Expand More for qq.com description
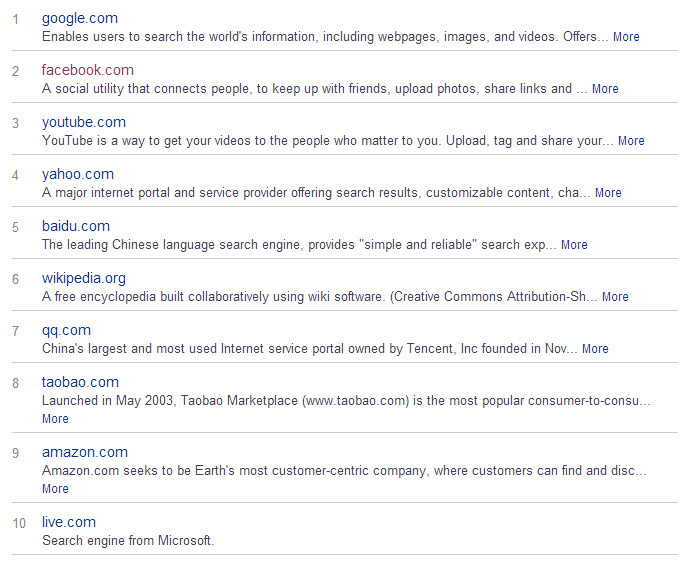 click(595, 349)
